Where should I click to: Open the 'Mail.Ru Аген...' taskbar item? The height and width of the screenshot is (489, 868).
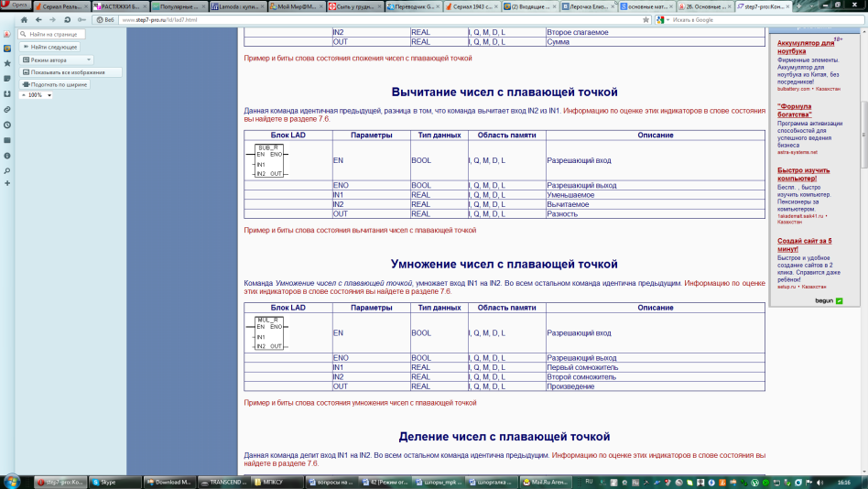547,483
